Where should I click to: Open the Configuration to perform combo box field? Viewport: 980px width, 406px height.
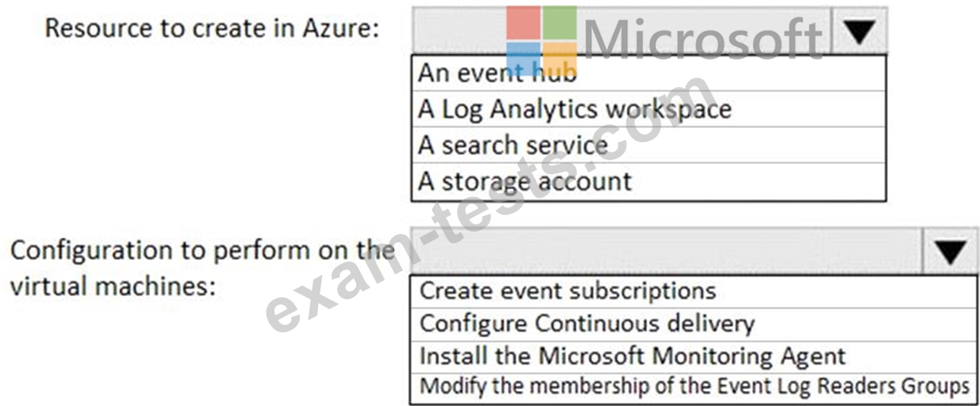(667, 251)
